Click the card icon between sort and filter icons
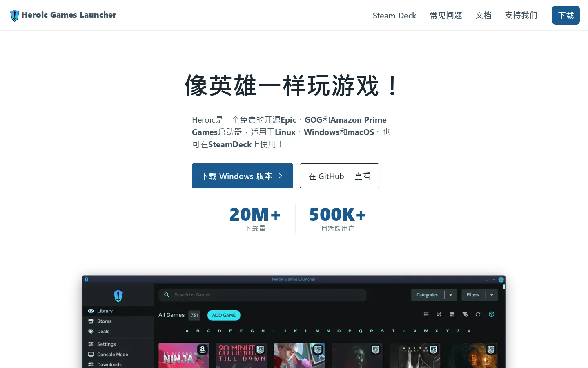The height and width of the screenshot is (368, 588). 452,314
